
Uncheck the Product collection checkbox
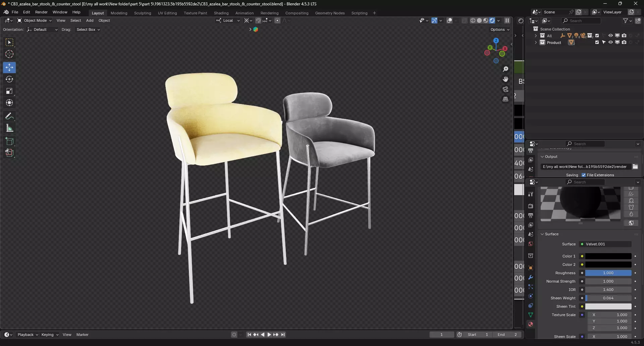point(597,42)
